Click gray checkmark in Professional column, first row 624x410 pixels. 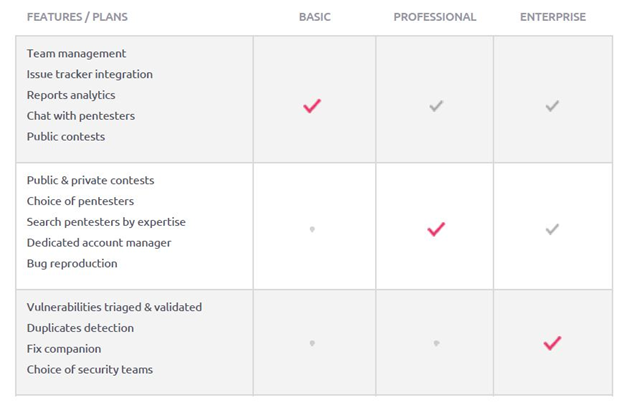click(436, 105)
